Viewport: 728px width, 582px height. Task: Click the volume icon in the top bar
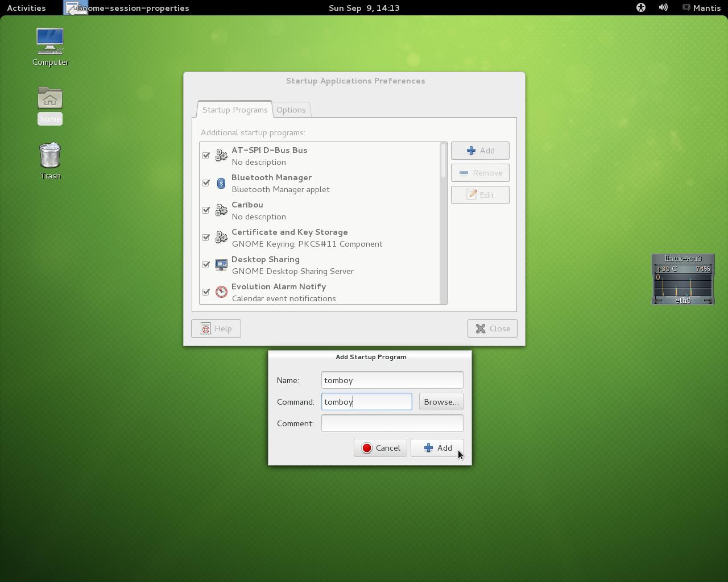[662, 7]
